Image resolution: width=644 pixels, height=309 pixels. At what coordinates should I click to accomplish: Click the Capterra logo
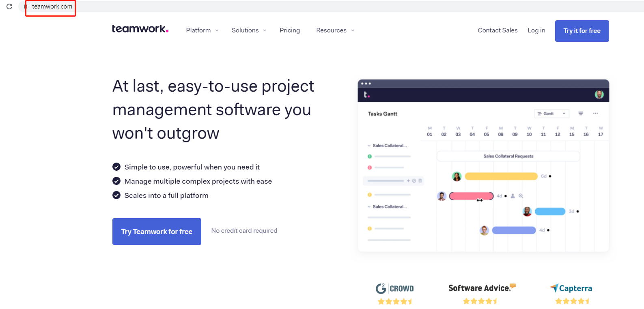tap(571, 288)
